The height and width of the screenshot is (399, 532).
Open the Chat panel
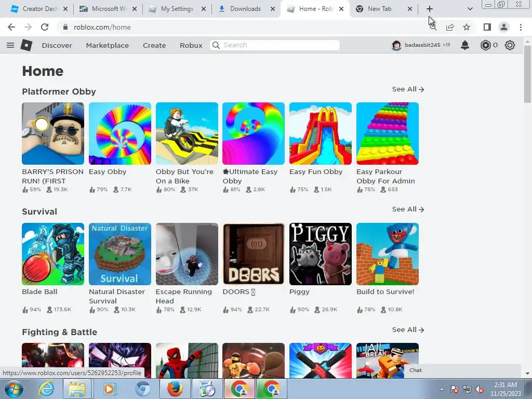(462, 370)
